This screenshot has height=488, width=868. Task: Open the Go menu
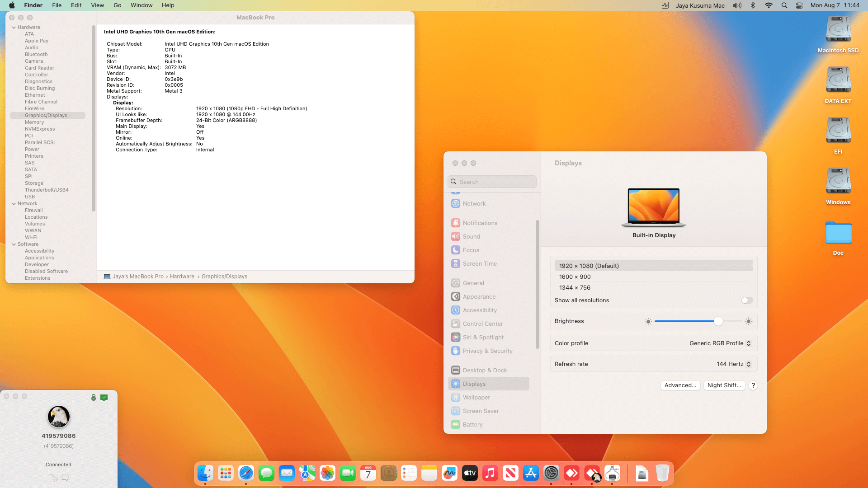click(x=117, y=5)
